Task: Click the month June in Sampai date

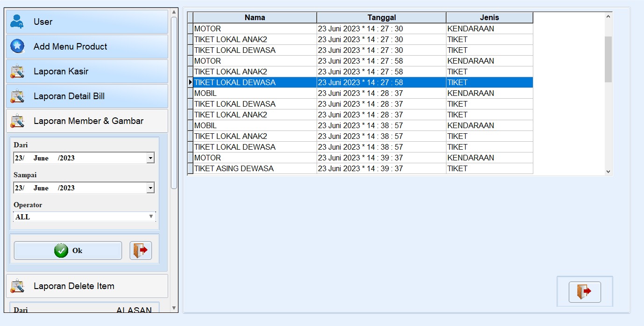Action: [x=41, y=188]
